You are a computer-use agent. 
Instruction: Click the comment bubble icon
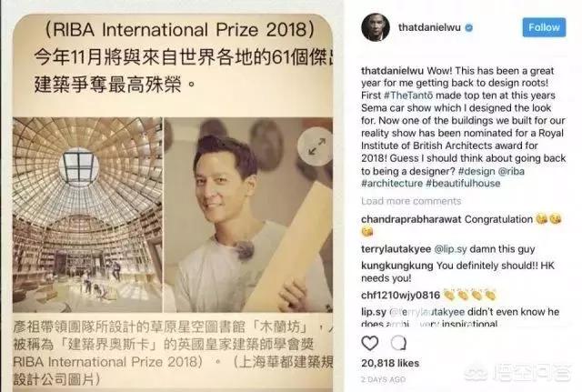point(398,343)
